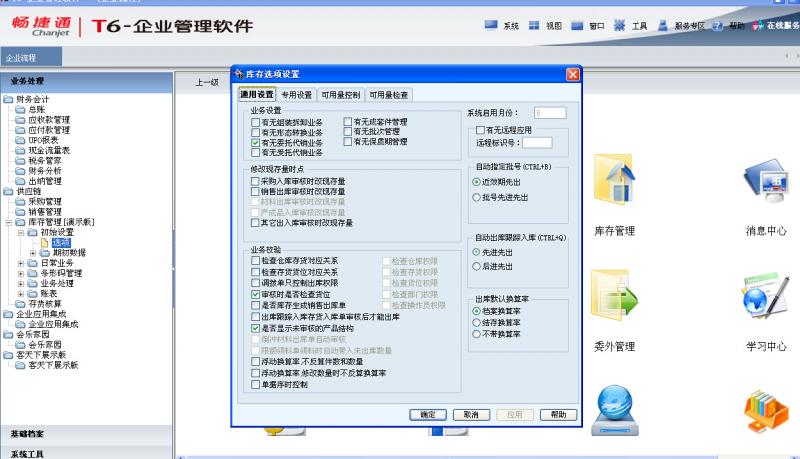Select 后进先出 radio button
The image size is (800, 459).
(477, 266)
